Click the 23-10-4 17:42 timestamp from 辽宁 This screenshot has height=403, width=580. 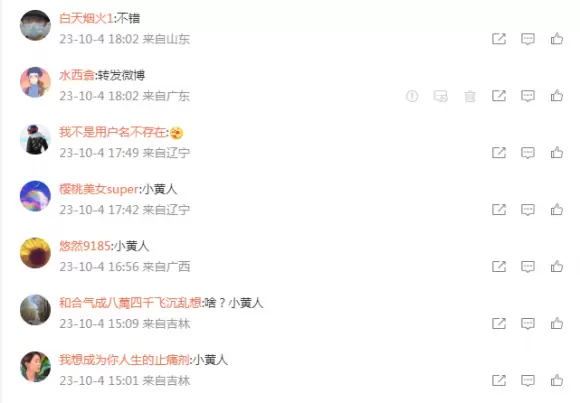(x=99, y=210)
